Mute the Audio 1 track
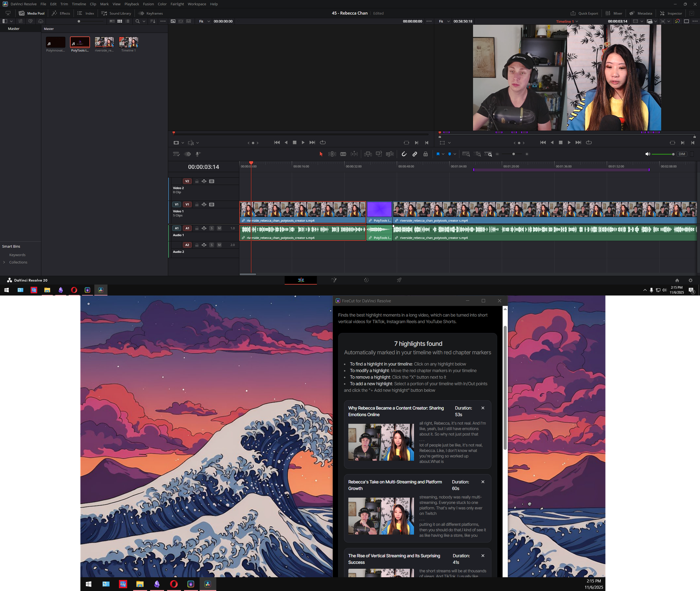 point(219,228)
